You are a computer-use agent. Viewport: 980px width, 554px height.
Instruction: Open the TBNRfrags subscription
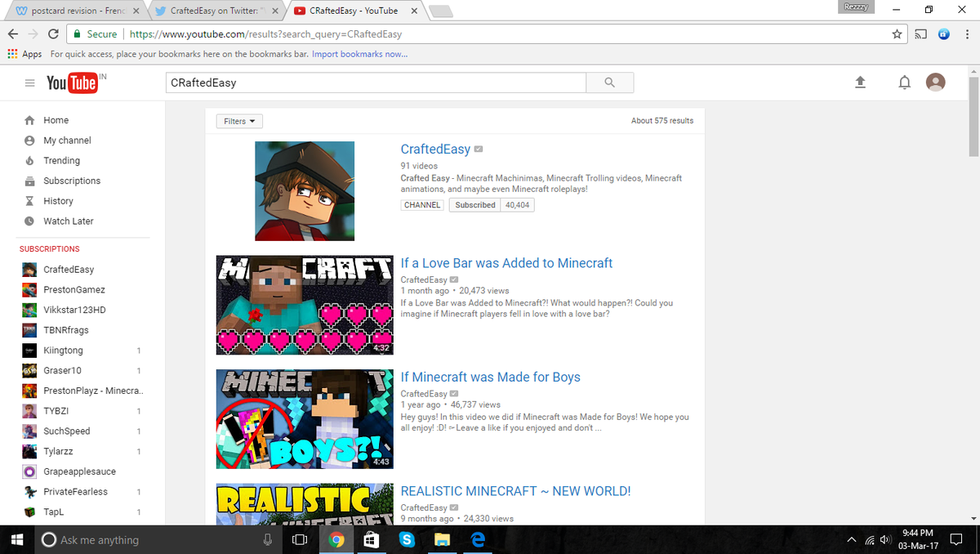[x=66, y=330]
